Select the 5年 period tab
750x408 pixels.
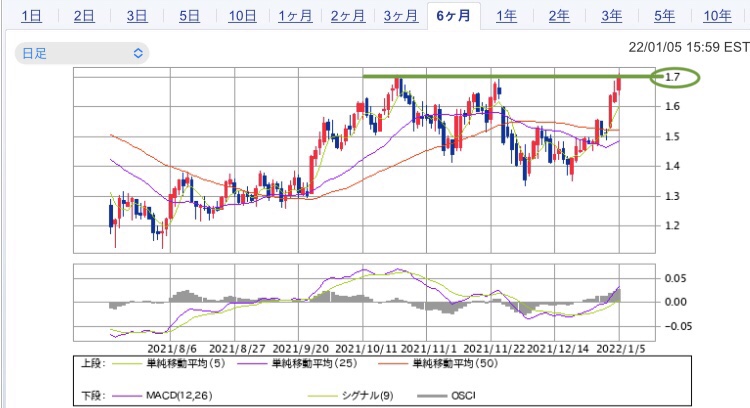tap(664, 15)
